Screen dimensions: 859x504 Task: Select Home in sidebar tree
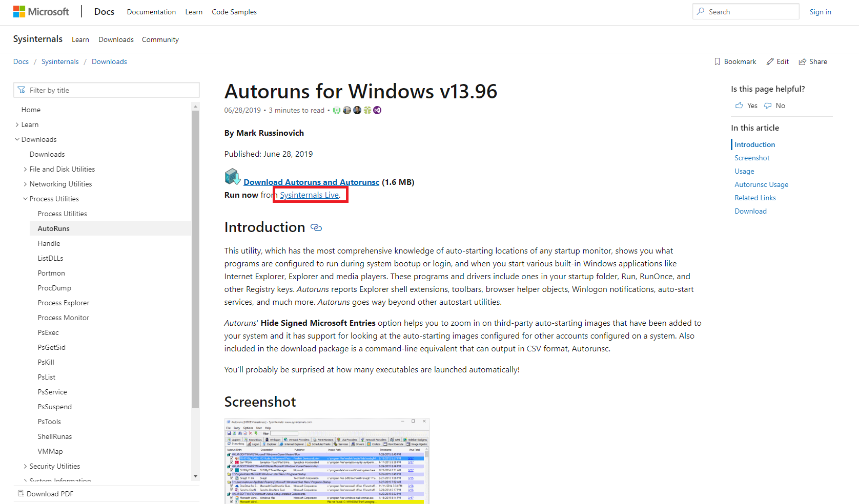coord(31,110)
